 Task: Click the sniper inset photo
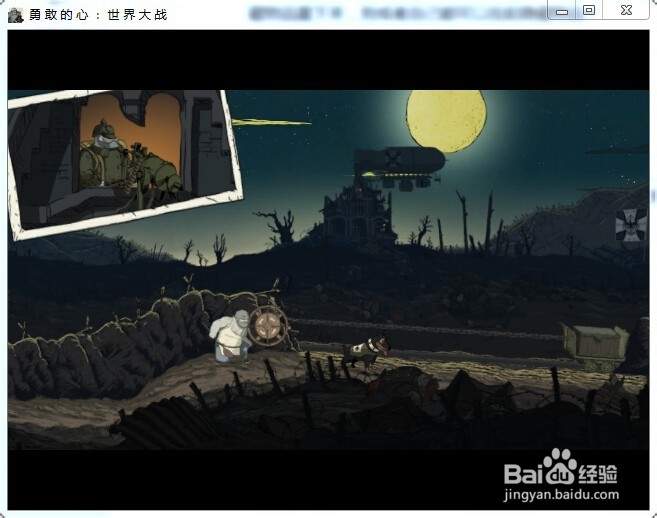125,164
